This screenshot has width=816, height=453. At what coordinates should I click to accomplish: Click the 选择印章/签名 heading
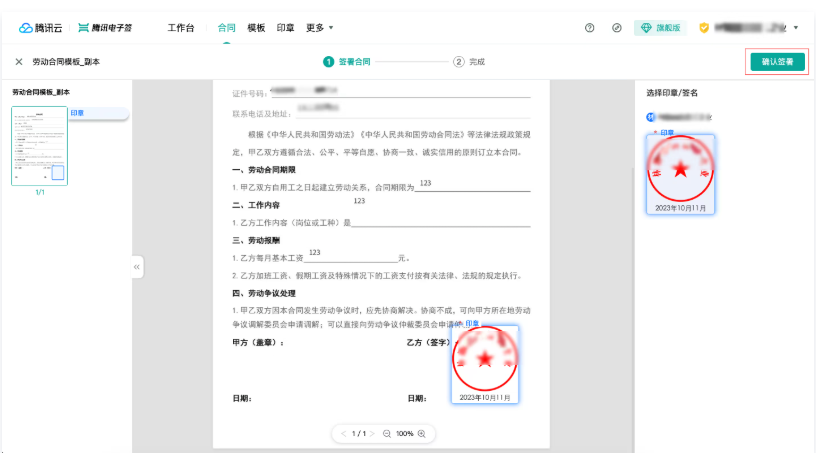coord(672,93)
